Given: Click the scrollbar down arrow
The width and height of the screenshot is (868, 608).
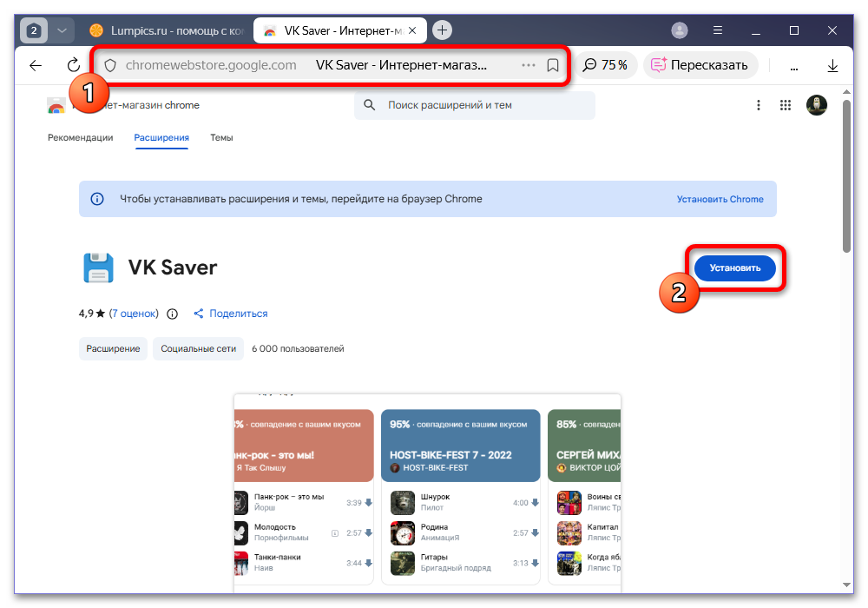Looking at the screenshot, I should coord(846,585).
